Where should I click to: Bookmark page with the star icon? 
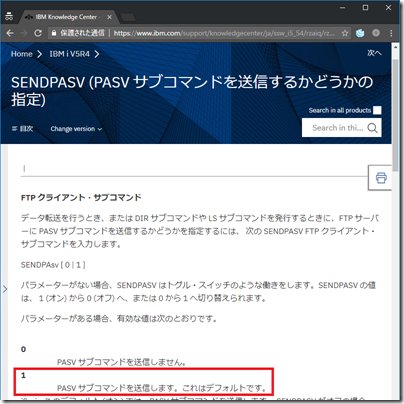(345, 33)
